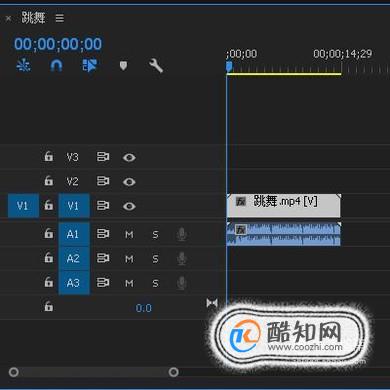Click the master track output icon
Image resolution: width=390 pixels, height=390 pixels.
click(212, 303)
